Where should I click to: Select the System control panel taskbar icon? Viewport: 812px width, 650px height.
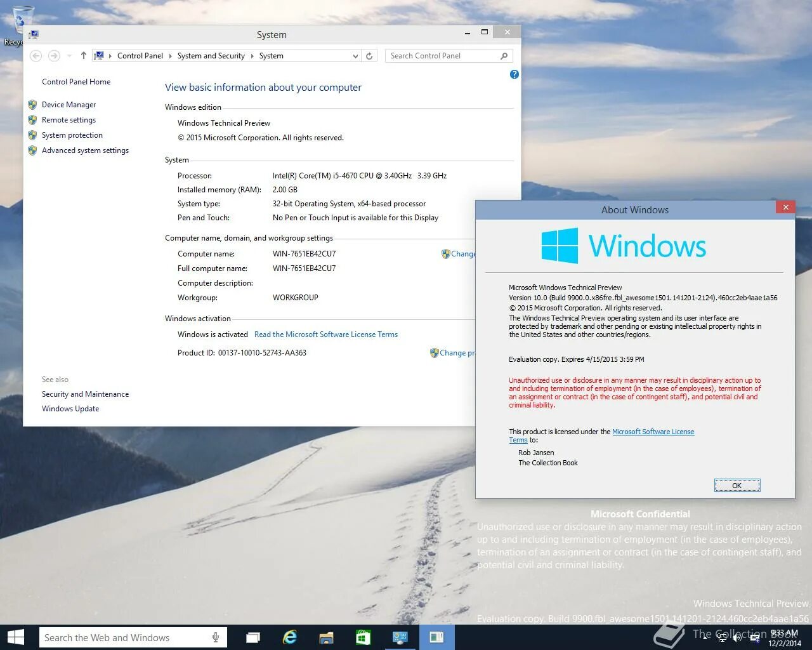(x=400, y=637)
